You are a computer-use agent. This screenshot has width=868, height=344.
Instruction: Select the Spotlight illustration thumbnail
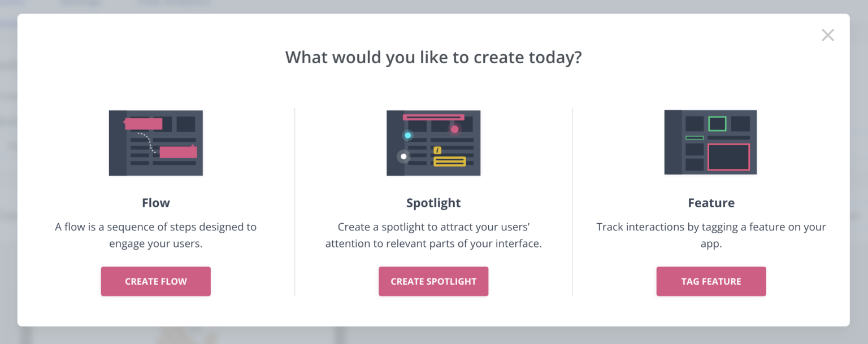[433, 142]
